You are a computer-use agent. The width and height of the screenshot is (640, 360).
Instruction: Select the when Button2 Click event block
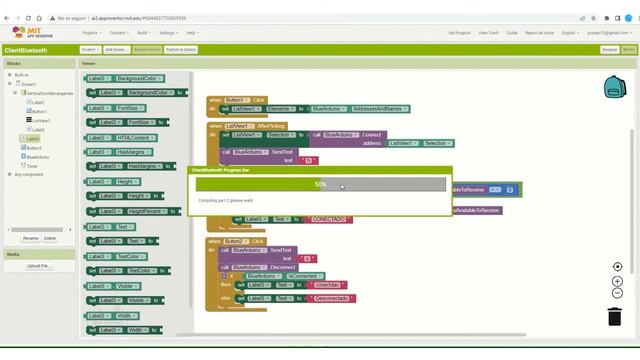coord(236,241)
